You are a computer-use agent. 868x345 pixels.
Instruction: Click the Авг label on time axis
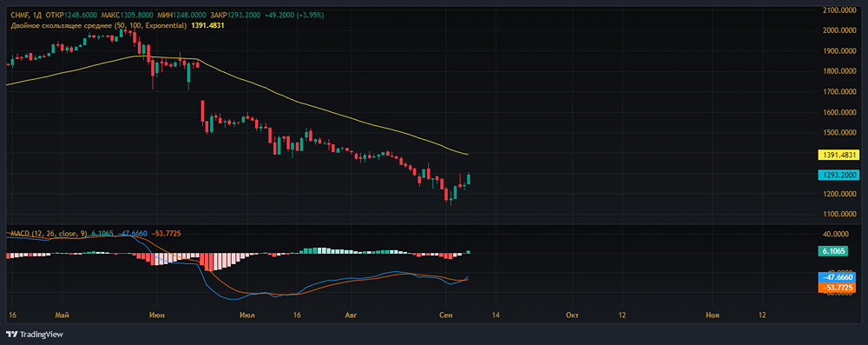pos(350,315)
